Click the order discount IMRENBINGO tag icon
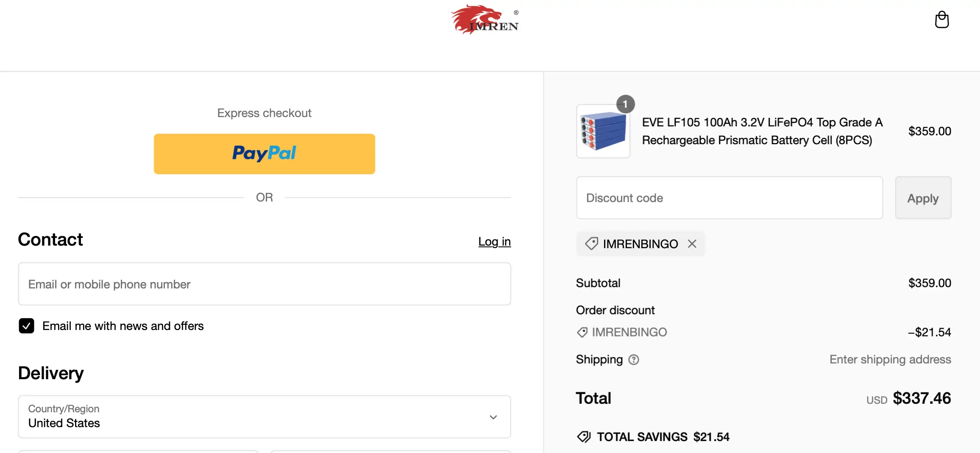The width and height of the screenshot is (980, 453). 582,332
